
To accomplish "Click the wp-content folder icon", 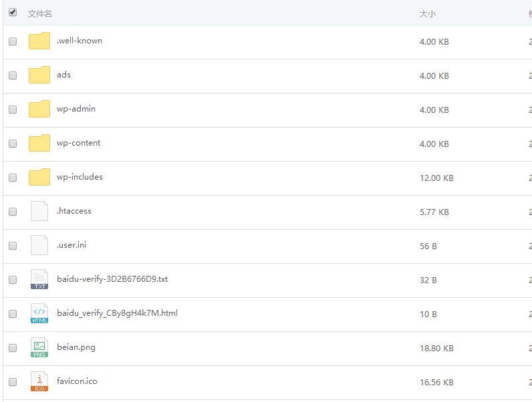I will tap(39, 144).
